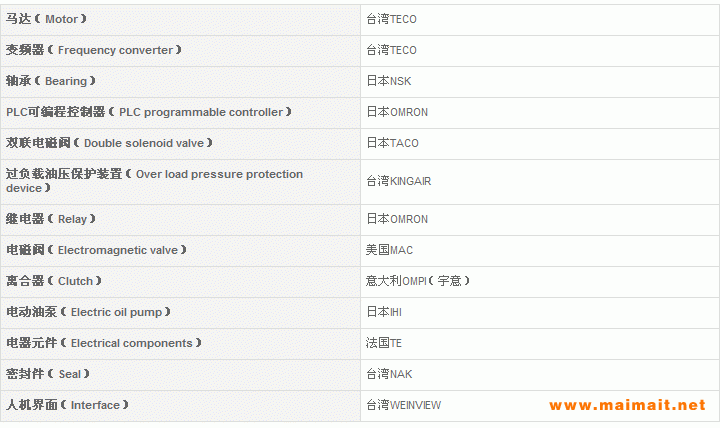Select the Frequency converter label cell
720x428 pixels.
point(94,50)
